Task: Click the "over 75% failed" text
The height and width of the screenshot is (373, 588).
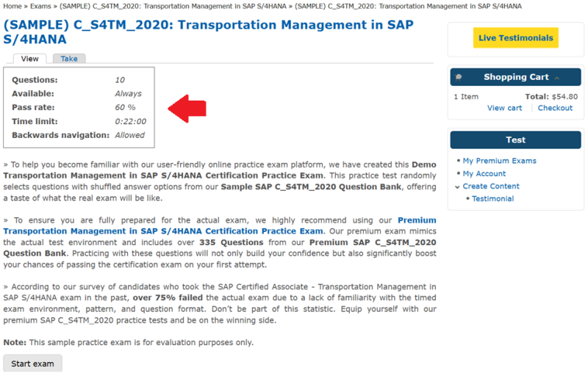Action: pyautogui.click(x=168, y=297)
